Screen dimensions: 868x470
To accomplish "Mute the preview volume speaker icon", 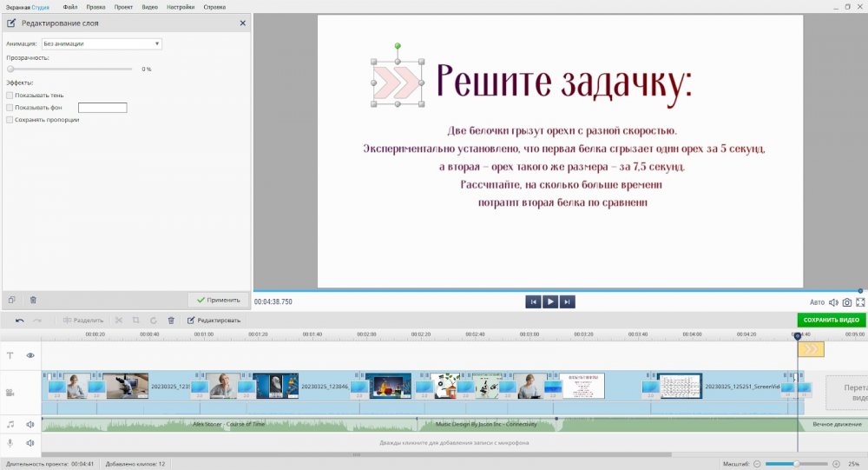I will 833,302.
